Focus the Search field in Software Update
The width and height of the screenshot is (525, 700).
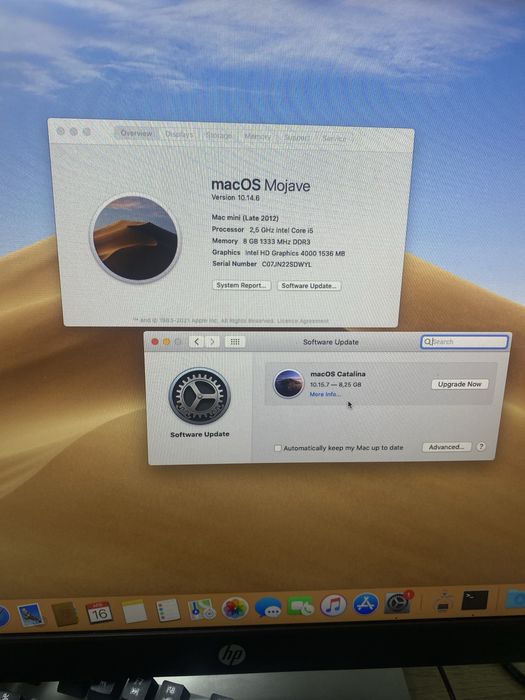464,342
